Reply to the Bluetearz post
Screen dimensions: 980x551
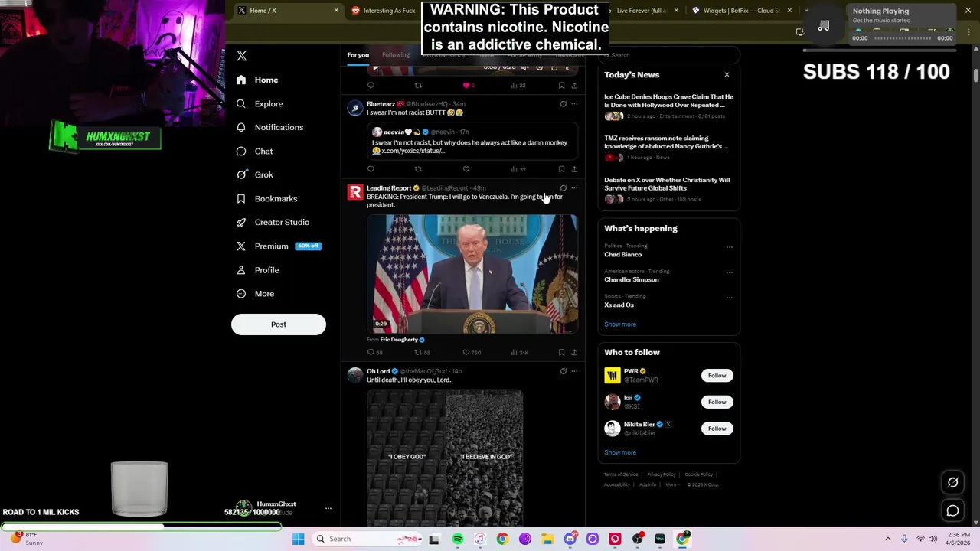[x=371, y=169]
